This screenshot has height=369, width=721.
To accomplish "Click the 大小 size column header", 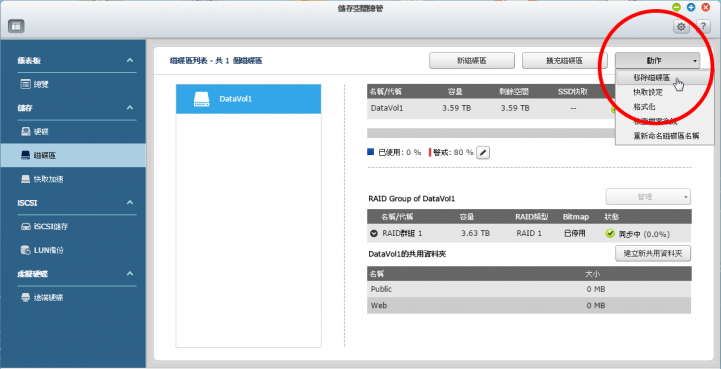I will (592, 274).
